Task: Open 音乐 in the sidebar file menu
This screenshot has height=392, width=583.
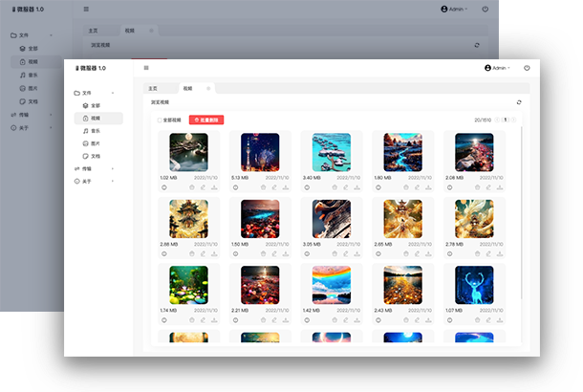Action: 95,130
